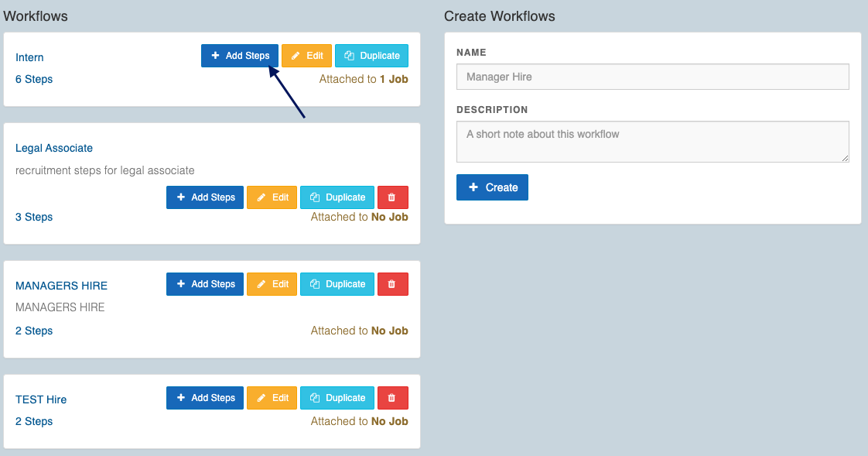Click TEST Hire's Attached to No Job
Viewport: 868px width, 456px height.
coord(359,422)
